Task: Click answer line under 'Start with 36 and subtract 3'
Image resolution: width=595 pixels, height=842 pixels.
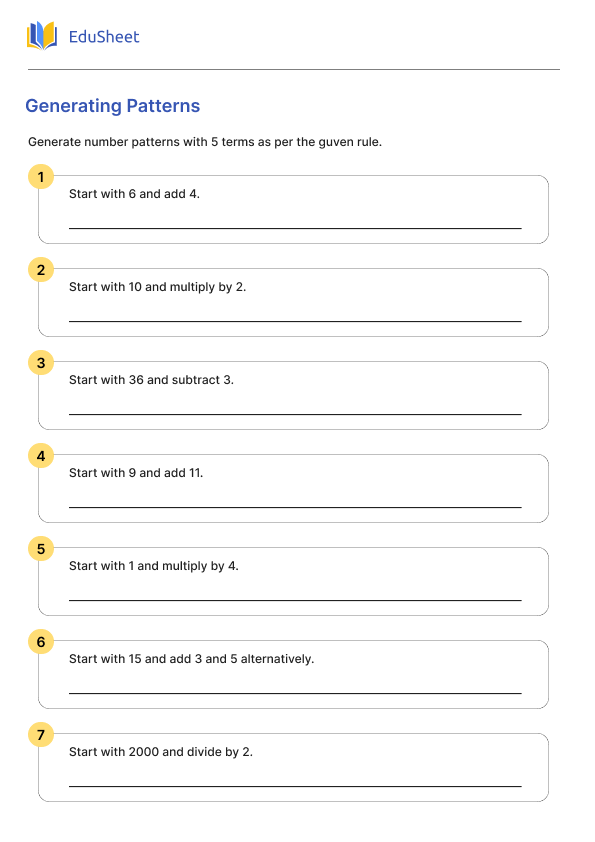Action: pos(295,414)
